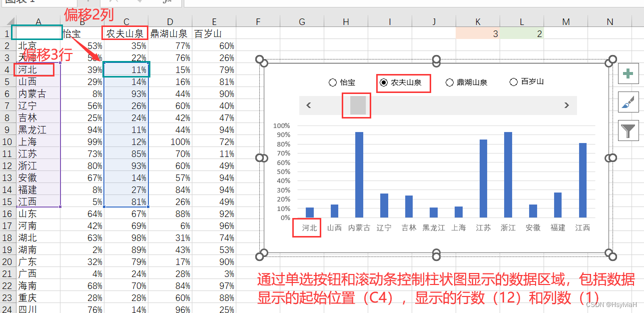Click the 江苏 bar in the chart

pos(484,178)
